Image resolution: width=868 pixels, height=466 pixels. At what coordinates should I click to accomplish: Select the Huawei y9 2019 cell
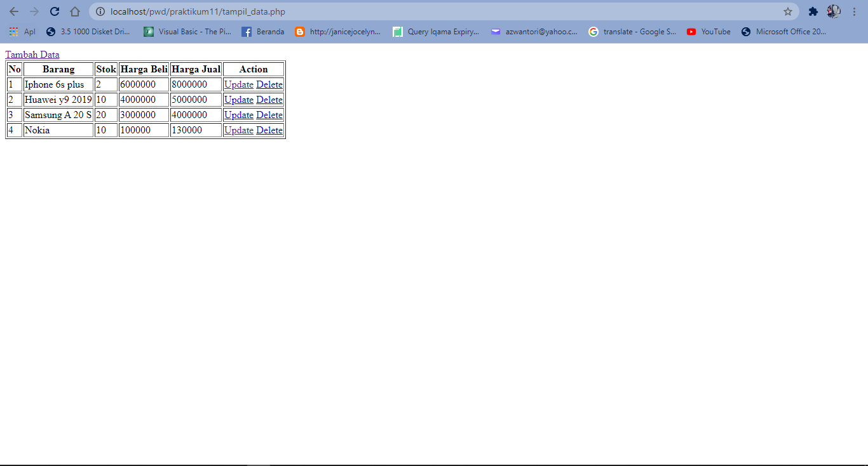58,100
